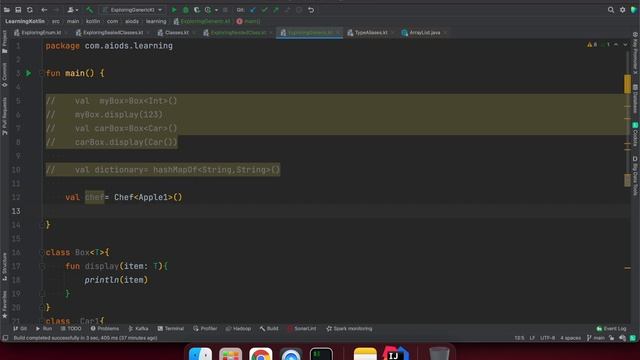
Task: Click the Git commit checkmark icon
Action: tap(264, 10)
